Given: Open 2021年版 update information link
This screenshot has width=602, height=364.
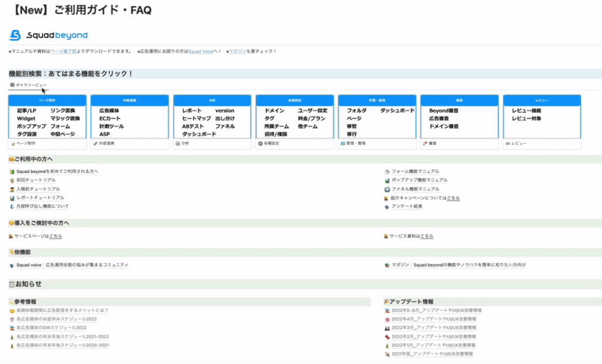Looking at the screenshot, I should (x=432, y=354).
